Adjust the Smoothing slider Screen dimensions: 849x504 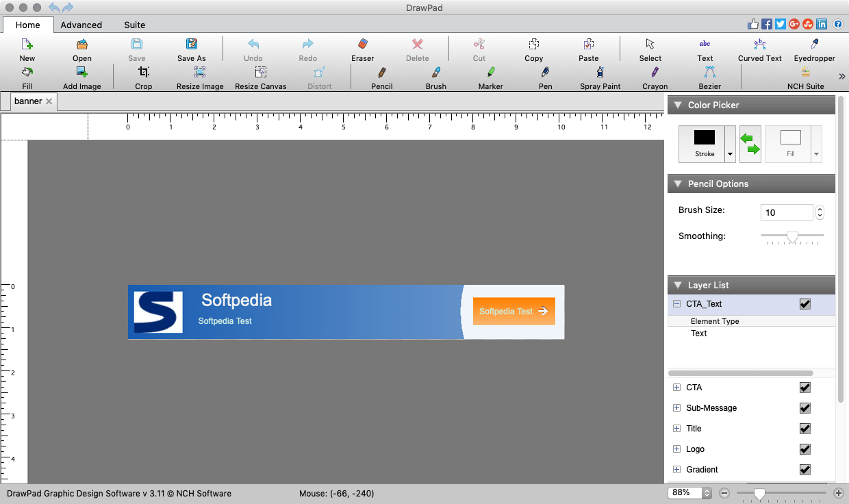tap(792, 236)
